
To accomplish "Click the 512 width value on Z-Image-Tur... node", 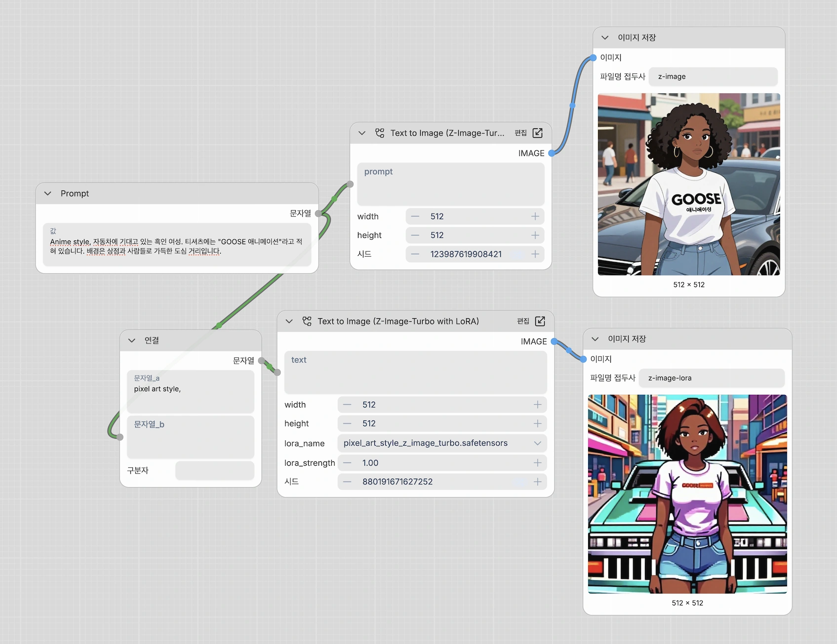I will pos(437,217).
